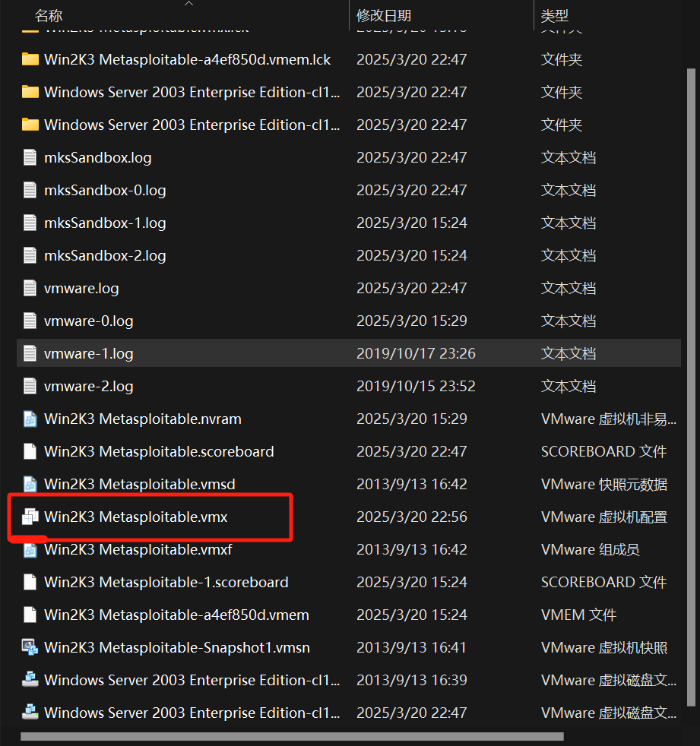Click the a4ef850d.vmem file icon
Image resolution: width=700 pixels, height=746 pixels.
(x=30, y=615)
